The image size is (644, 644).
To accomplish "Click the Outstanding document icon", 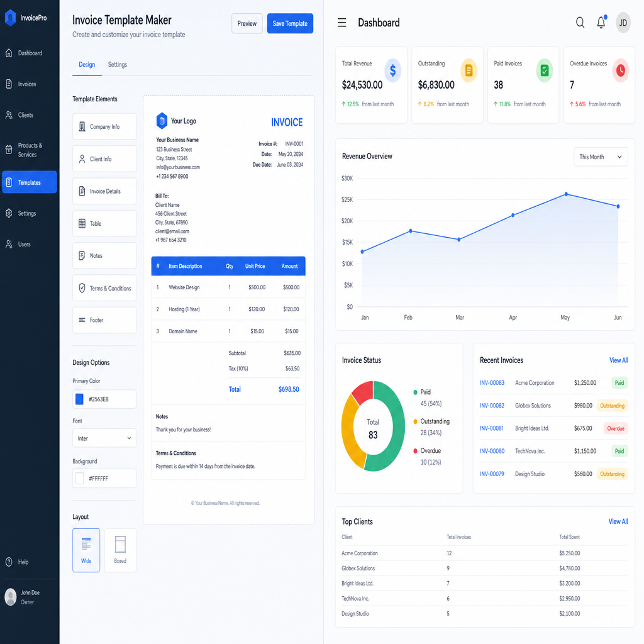I will pos(469,70).
